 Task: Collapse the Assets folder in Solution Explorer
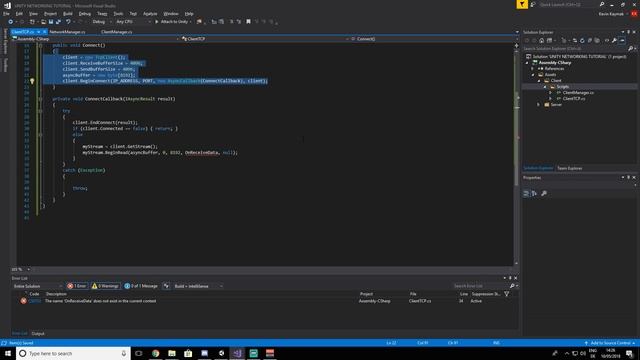pos(533,75)
